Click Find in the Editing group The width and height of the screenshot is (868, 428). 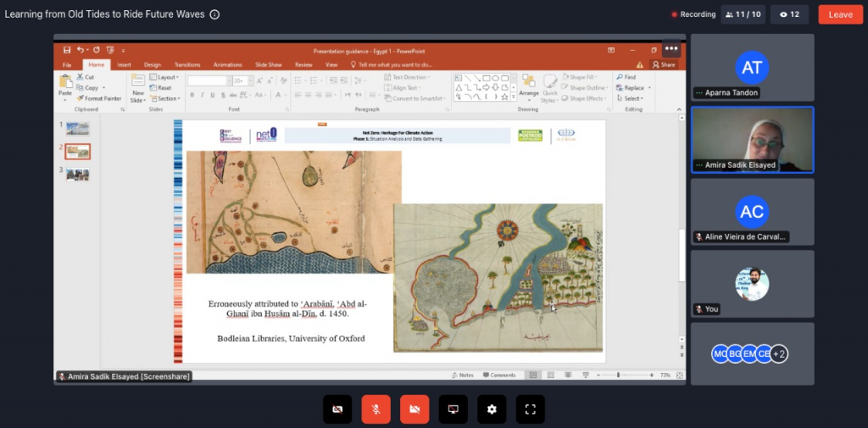(x=626, y=77)
